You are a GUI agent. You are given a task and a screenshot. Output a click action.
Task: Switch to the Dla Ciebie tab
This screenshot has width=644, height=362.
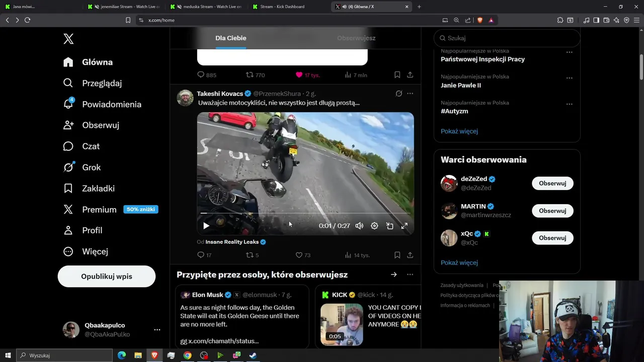click(x=231, y=38)
